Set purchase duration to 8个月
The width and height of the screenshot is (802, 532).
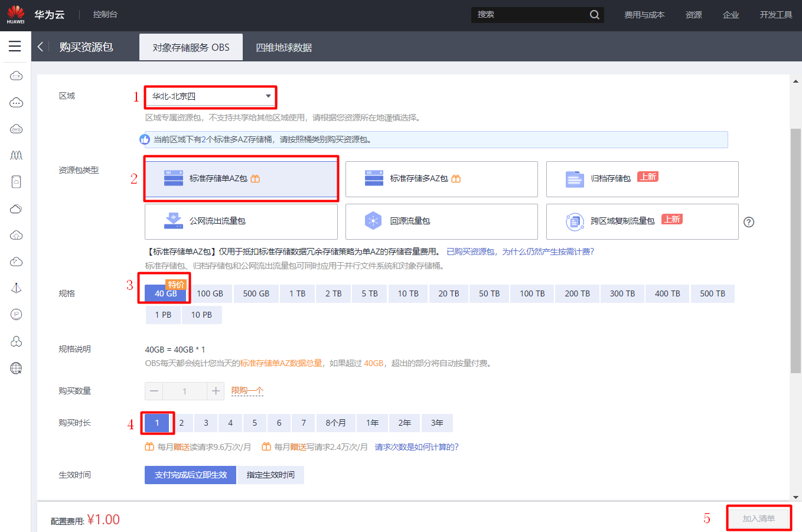tap(335, 423)
